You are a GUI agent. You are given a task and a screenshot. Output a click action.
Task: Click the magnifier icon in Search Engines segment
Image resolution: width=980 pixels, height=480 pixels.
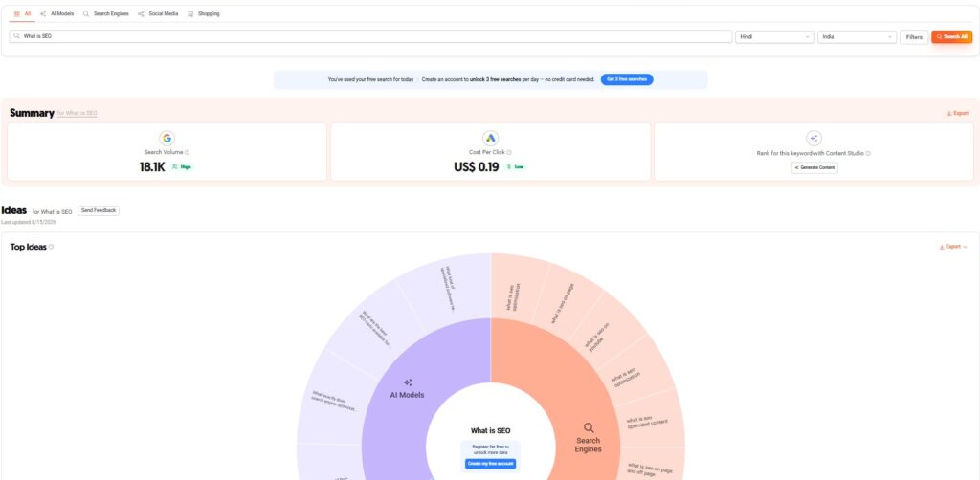(x=589, y=427)
